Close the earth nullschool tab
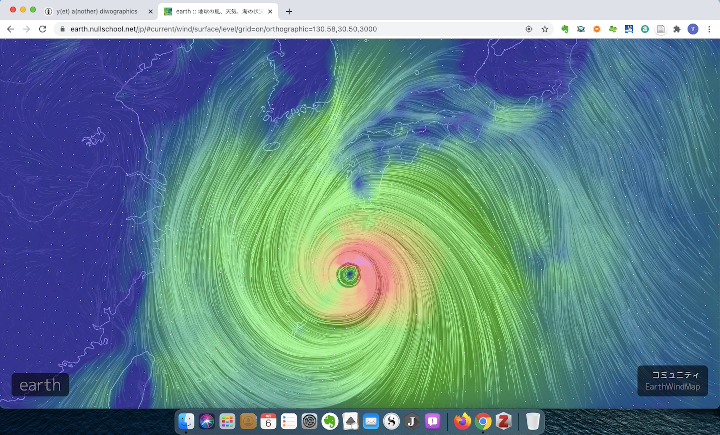 coord(270,11)
